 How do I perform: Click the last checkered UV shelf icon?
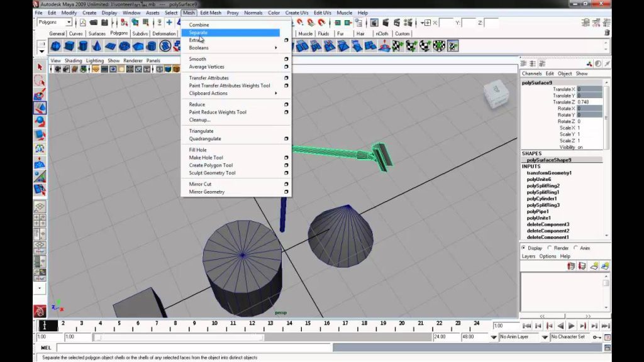[453, 46]
